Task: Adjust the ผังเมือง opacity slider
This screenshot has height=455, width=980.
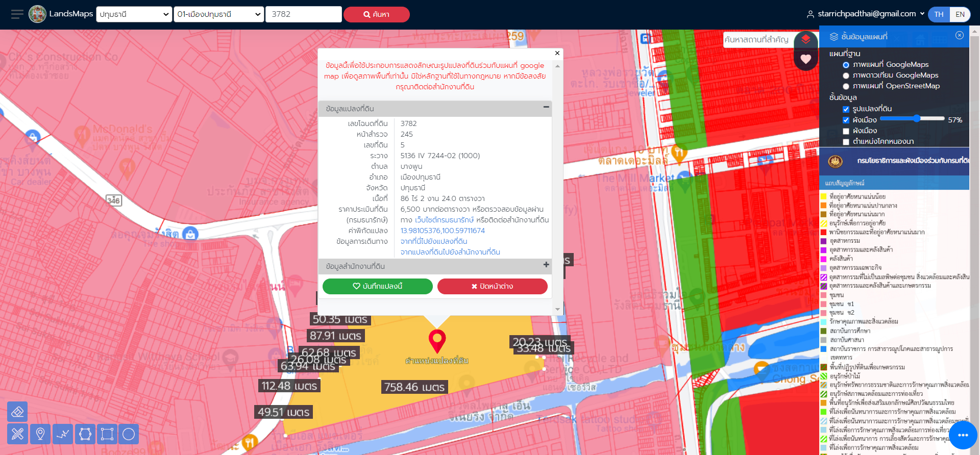Action: click(917, 118)
